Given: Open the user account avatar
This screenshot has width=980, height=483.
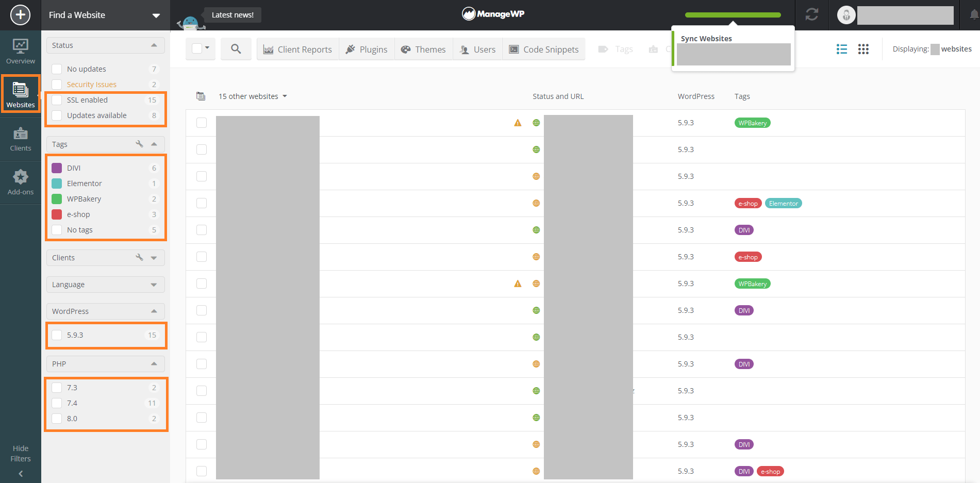Looking at the screenshot, I should pyautogui.click(x=846, y=15).
